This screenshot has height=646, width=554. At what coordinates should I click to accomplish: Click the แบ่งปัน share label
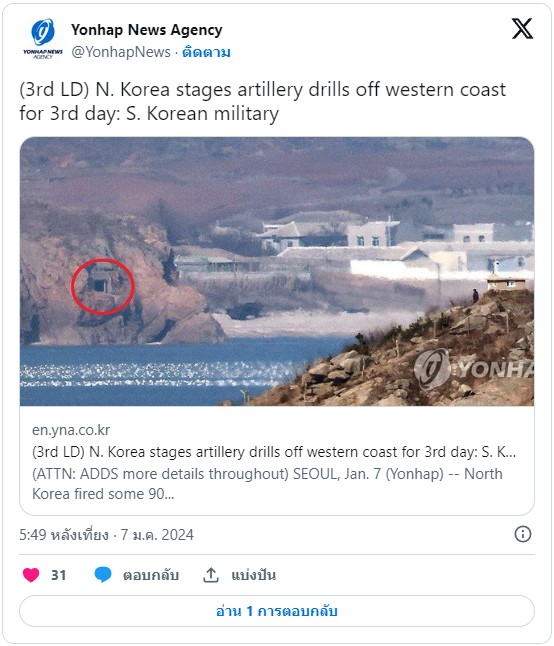coord(254,575)
